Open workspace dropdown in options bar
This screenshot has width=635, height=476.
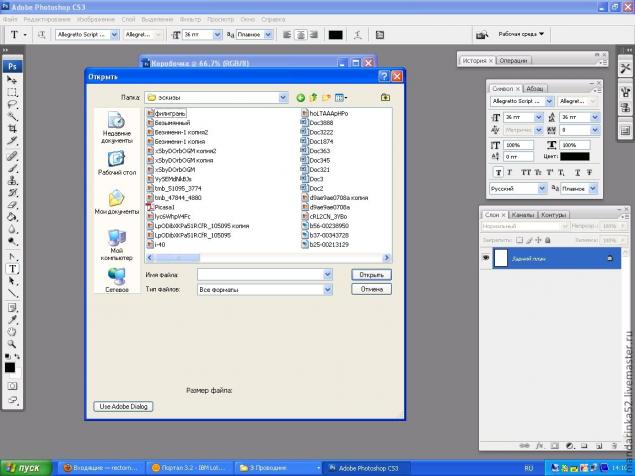pos(521,34)
